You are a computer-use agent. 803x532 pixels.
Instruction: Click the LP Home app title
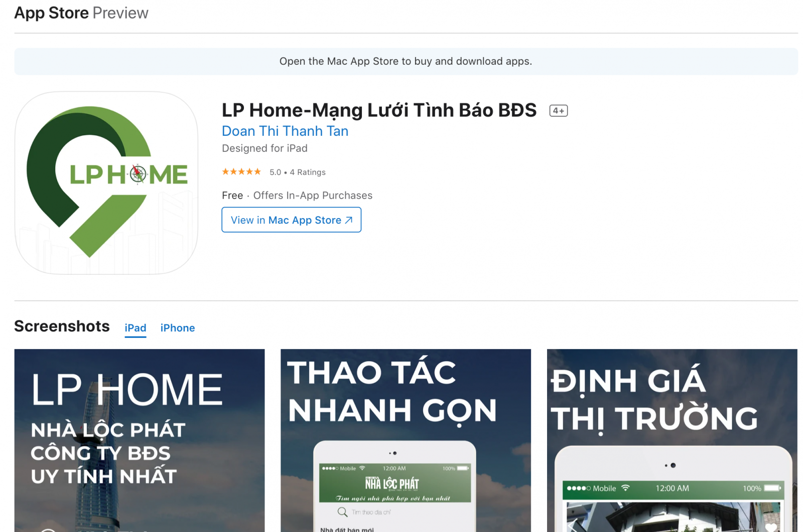[x=379, y=110]
